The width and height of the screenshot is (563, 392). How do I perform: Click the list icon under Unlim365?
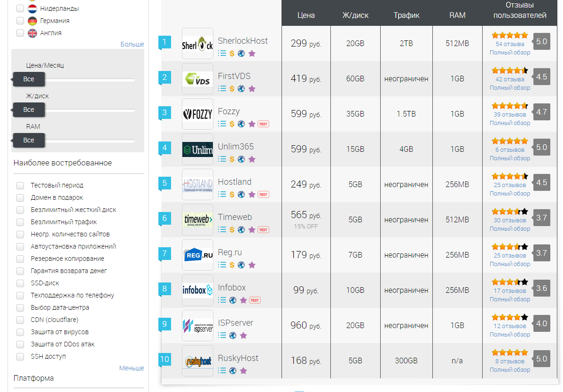pyautogui.click(x=222, y=159)
